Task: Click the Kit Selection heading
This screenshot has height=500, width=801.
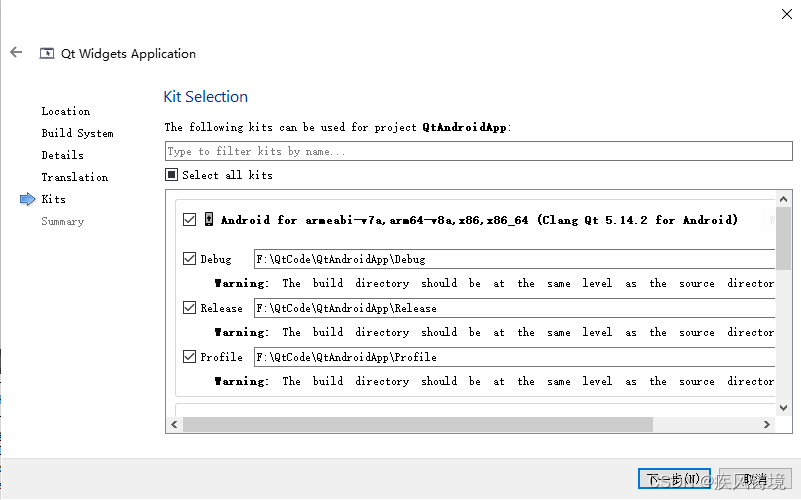Action: 205,97
